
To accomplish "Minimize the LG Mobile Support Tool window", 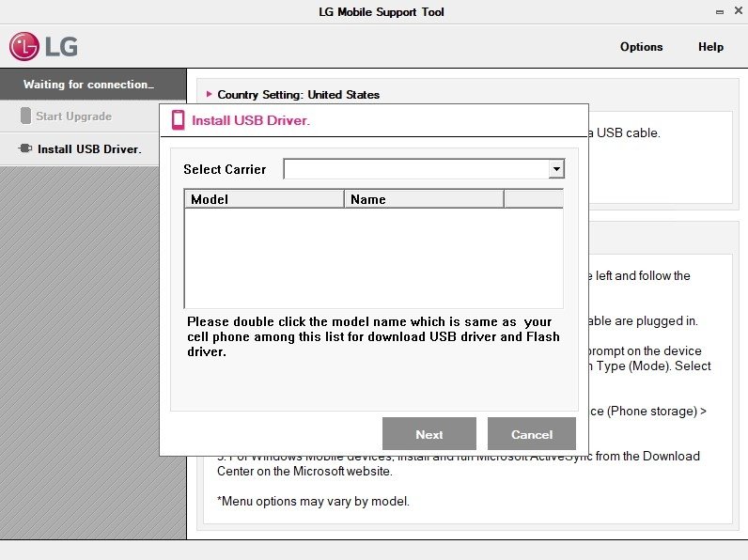I will tap(720, 12).
